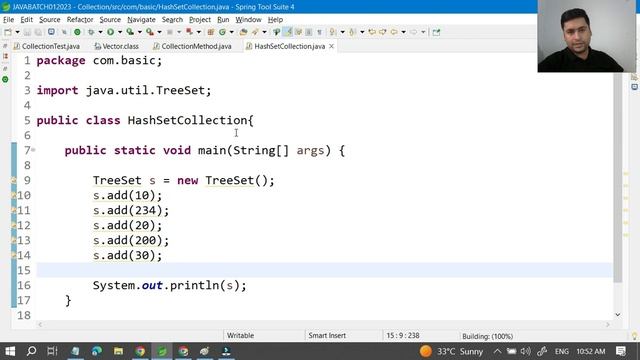Click the green Relaunch toolbar button
The width and height of the screenshot is (640, 360).
[77, 32]
